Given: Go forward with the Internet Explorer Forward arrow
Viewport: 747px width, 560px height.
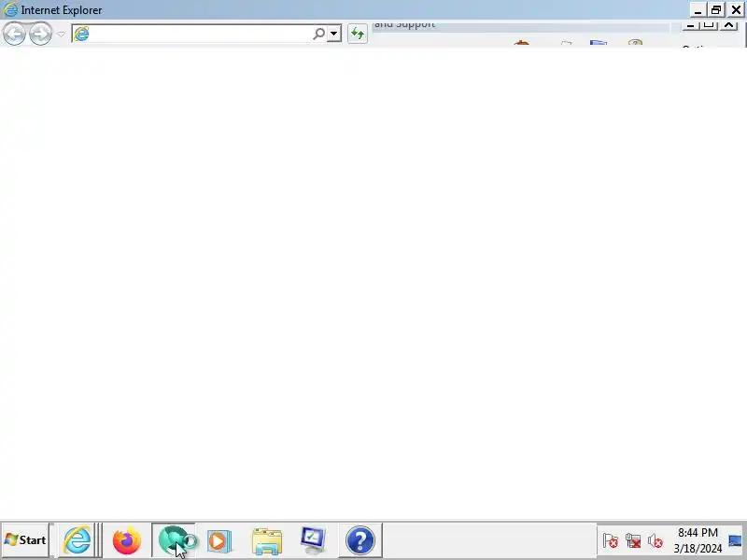Looking at the screenshot, I should (40, 34).
